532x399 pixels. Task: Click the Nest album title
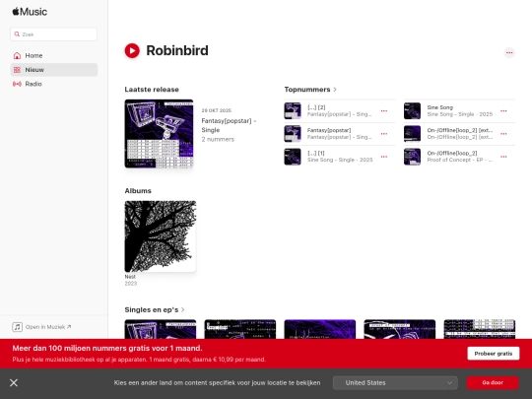tap(130, 277)
